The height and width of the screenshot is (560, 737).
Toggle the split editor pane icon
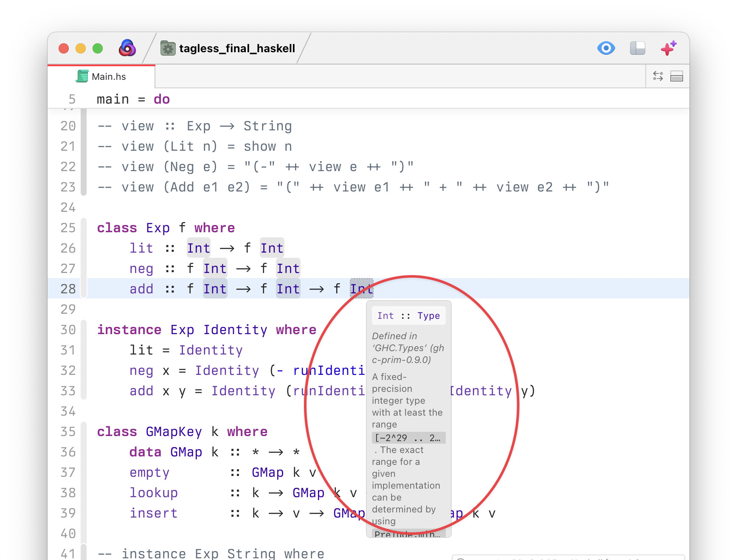tap(676, 76)
